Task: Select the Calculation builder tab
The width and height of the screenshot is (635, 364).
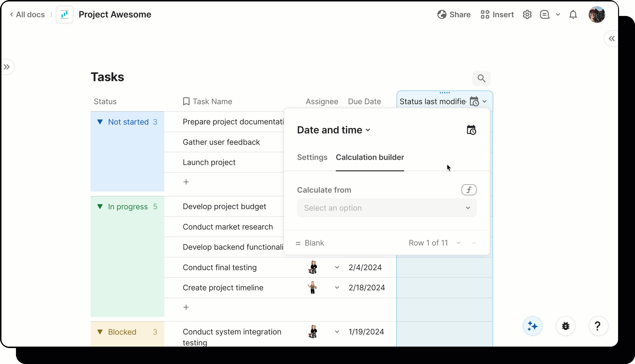Action: (370, 157)
